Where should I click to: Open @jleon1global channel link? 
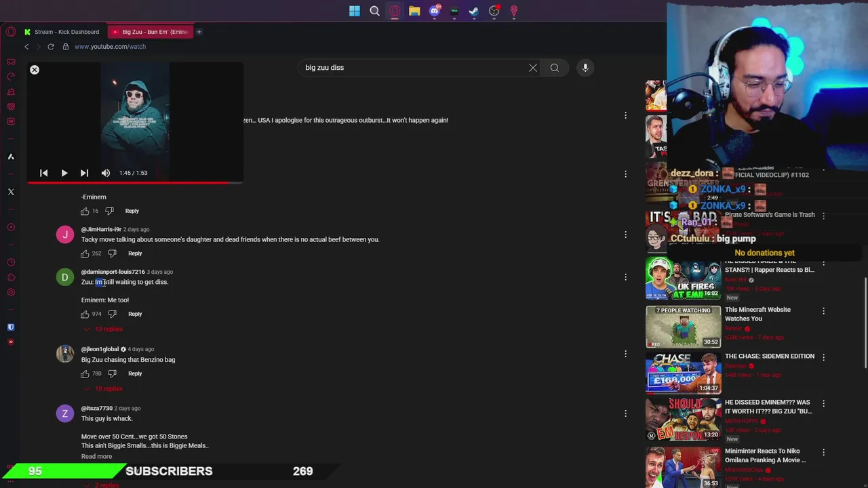coord(100,349)
